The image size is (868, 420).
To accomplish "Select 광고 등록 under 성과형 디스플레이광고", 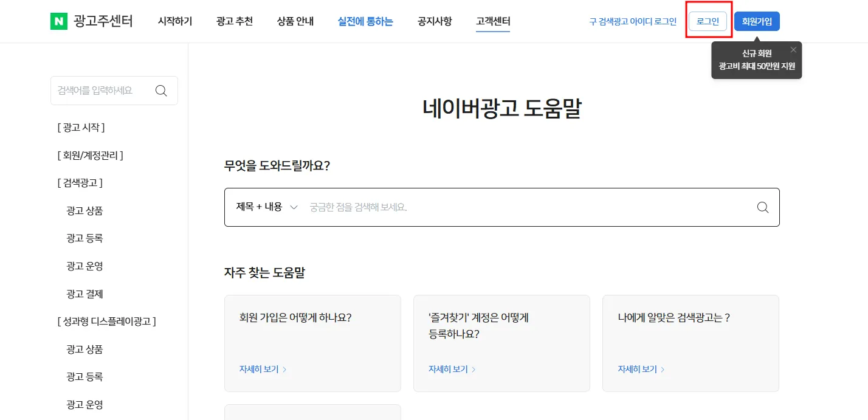I will pos(84,377).
